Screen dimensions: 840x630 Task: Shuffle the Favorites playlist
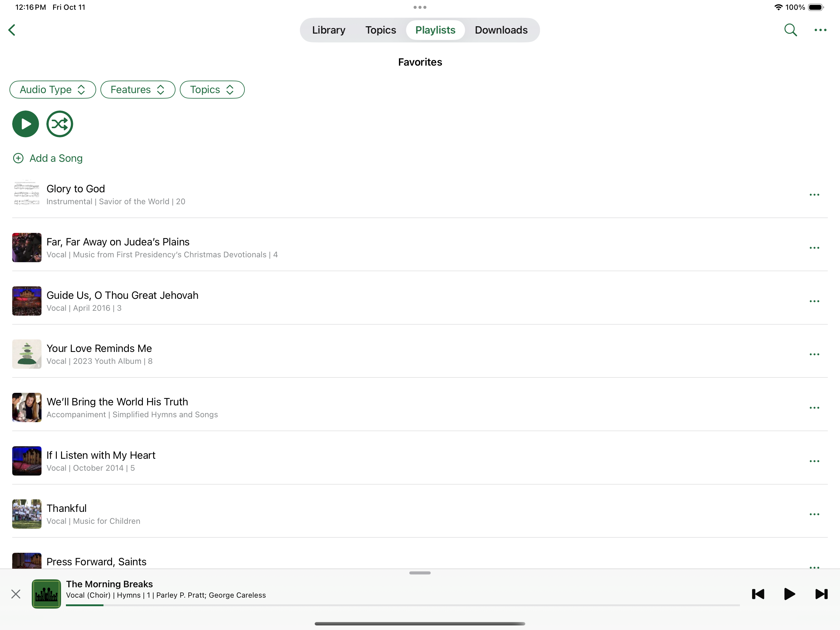[x=60, y=124]
